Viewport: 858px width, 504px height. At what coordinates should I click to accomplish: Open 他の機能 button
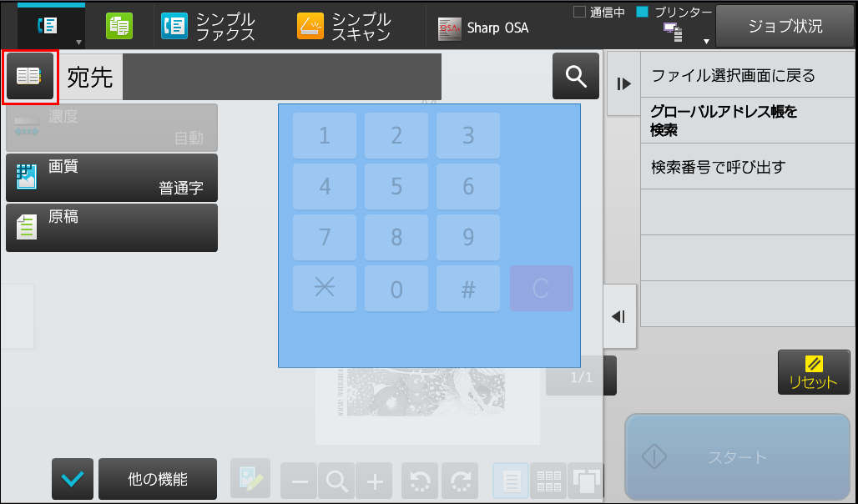click(158, 479)
